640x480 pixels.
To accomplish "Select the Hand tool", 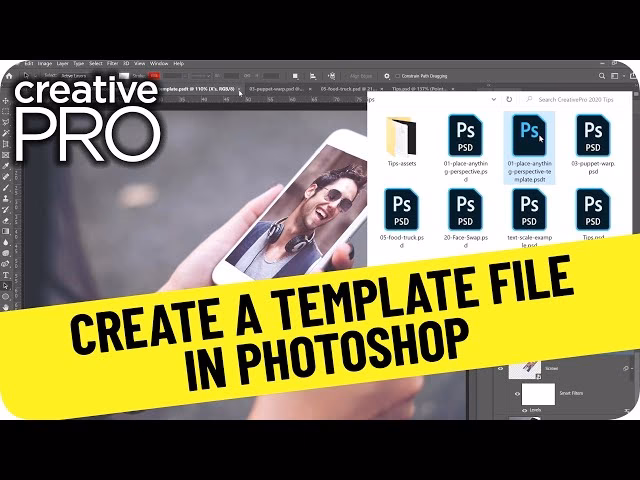I will [6, 307].
